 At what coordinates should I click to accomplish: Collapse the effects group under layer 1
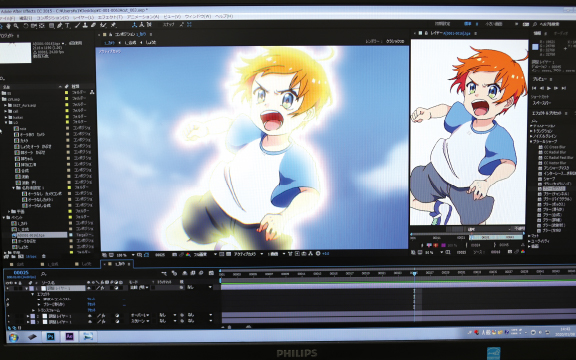[x=33, y=294]
